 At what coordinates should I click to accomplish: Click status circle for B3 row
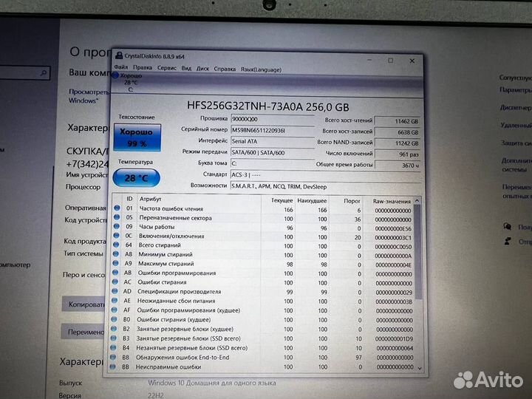tap(113, 338)
